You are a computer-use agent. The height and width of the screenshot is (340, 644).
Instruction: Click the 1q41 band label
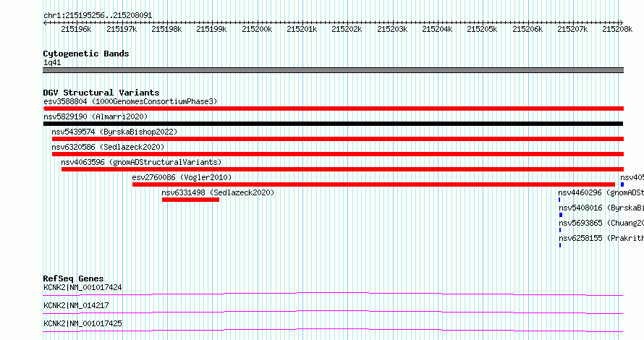[x=52, y=63]
